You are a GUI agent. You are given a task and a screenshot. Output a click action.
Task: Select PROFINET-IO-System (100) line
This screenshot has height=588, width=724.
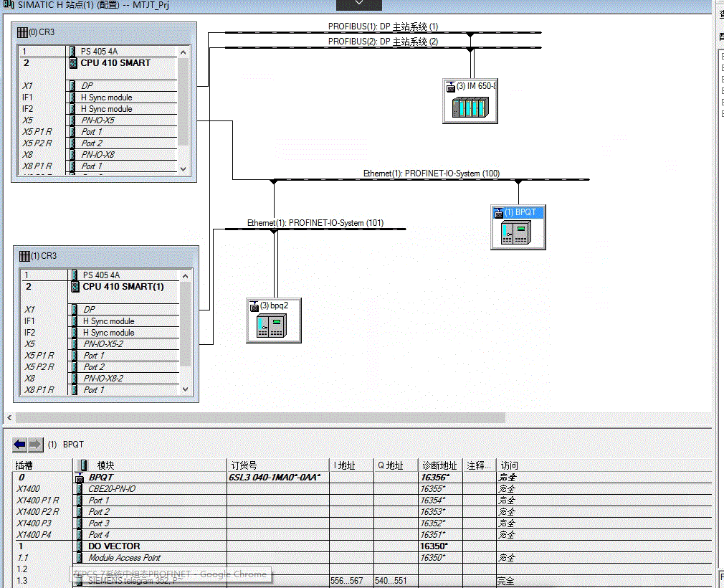pyautogui.click(x=432, y=179)
